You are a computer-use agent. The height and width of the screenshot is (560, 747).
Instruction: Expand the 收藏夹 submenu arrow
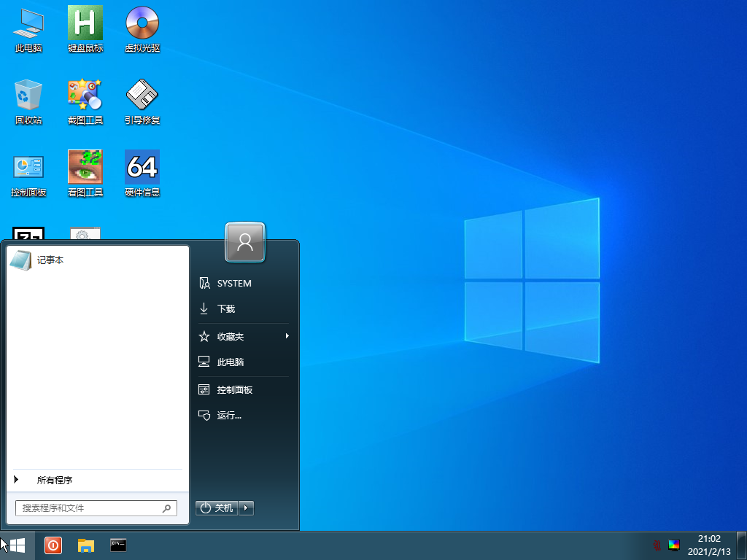tap(287, 336)
